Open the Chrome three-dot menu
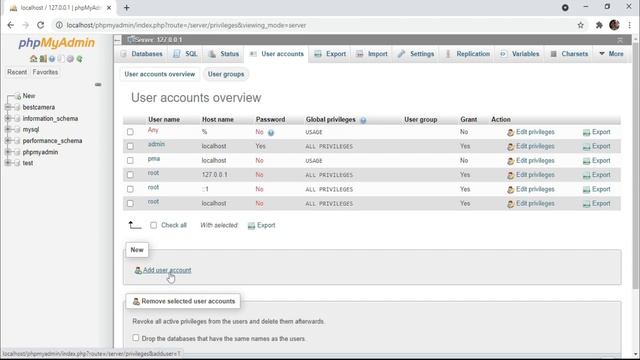The image size is (640, 360). (630, 25)
